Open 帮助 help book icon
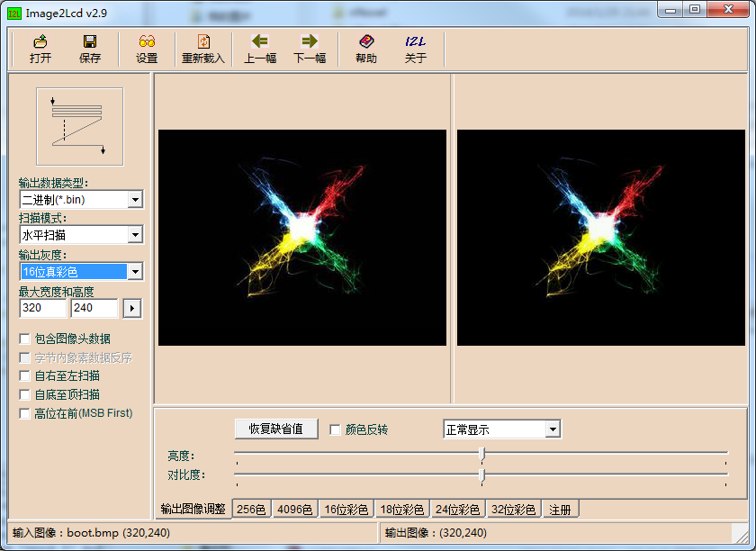Screen dimensions: 756x551 (366, 49)
